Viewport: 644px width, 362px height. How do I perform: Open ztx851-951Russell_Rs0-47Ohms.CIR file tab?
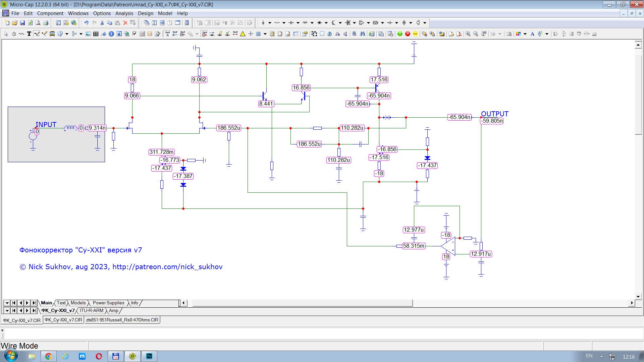(x=122, y=320)
